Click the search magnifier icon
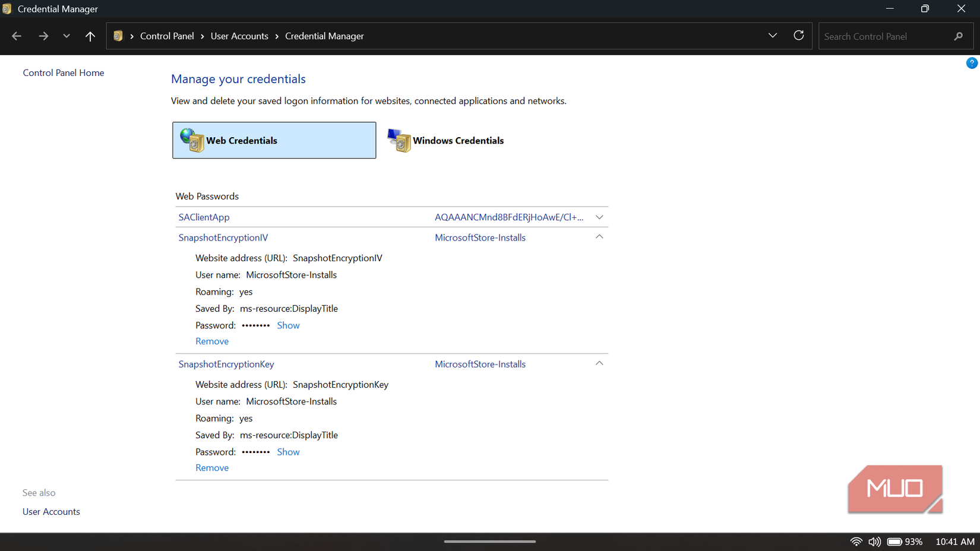 [959, 36]
